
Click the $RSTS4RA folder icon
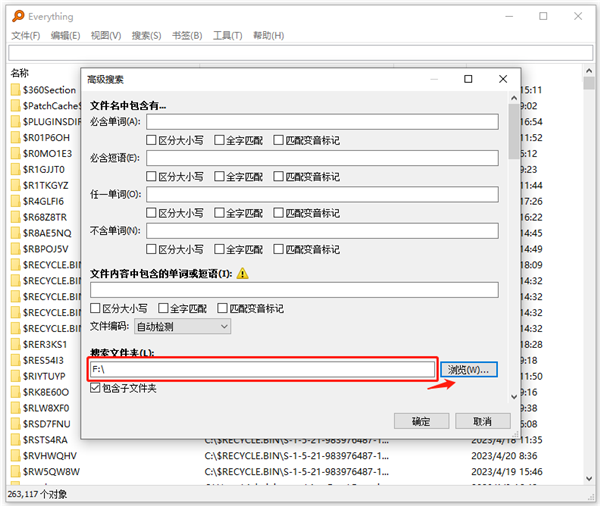point(15,440)
